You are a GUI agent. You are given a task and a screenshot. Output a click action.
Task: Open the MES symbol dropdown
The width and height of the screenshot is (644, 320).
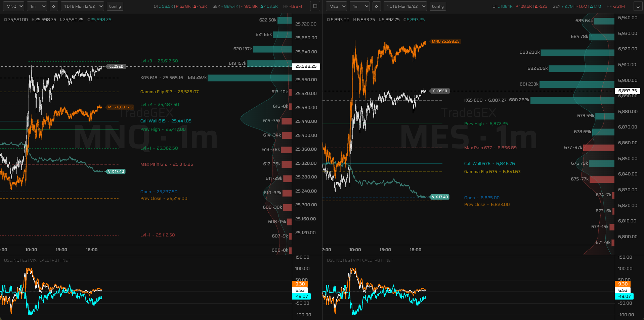tap(336, 6)
